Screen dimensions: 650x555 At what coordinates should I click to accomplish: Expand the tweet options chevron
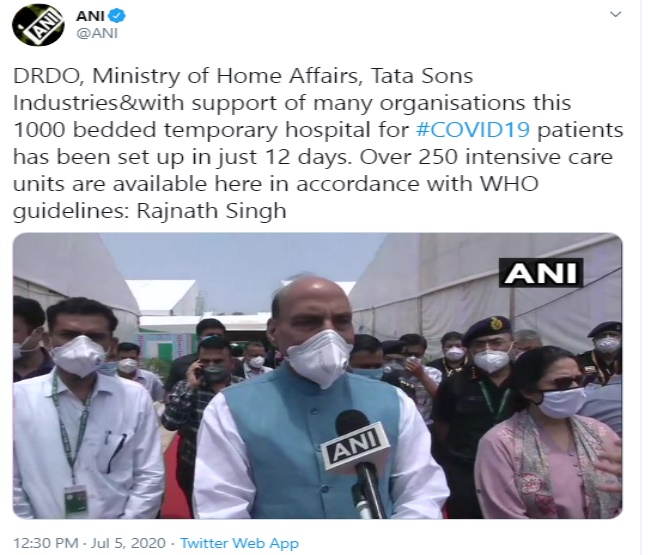click(x=616, y=15)
